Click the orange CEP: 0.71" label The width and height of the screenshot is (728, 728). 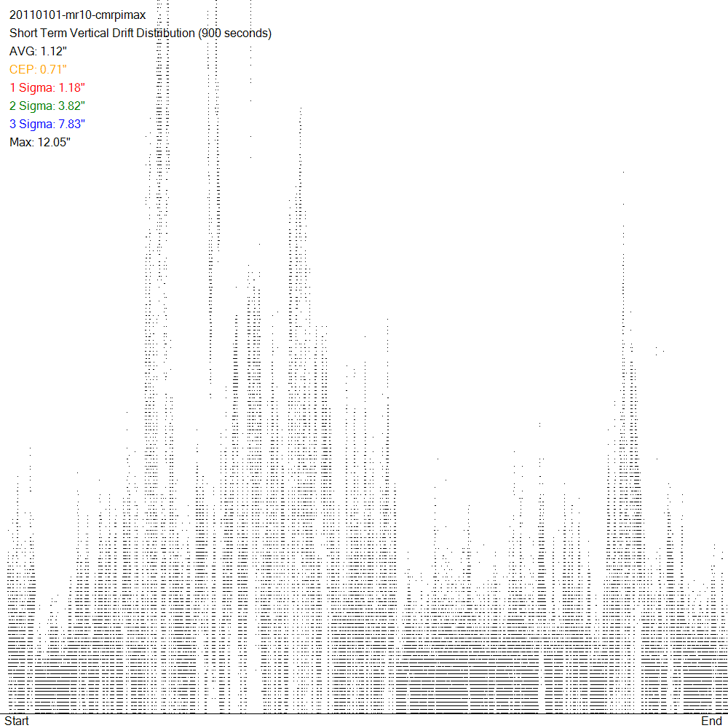(38, 70)
